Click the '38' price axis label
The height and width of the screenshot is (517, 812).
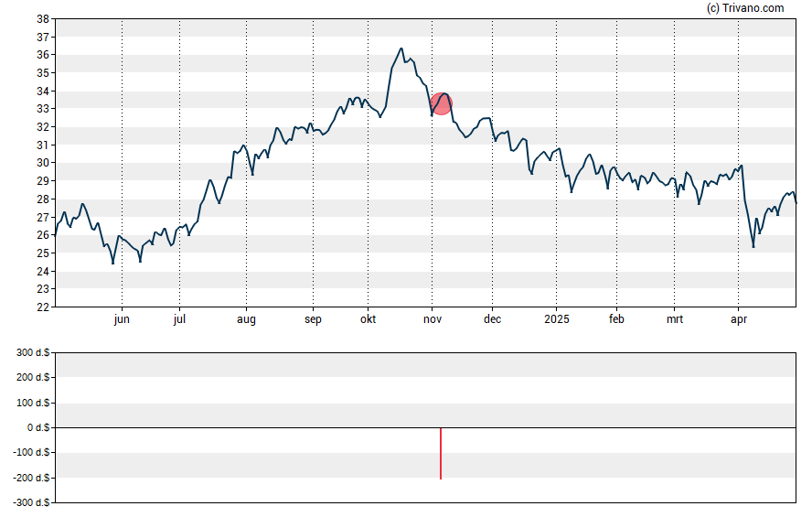click(x=43, y=19)
